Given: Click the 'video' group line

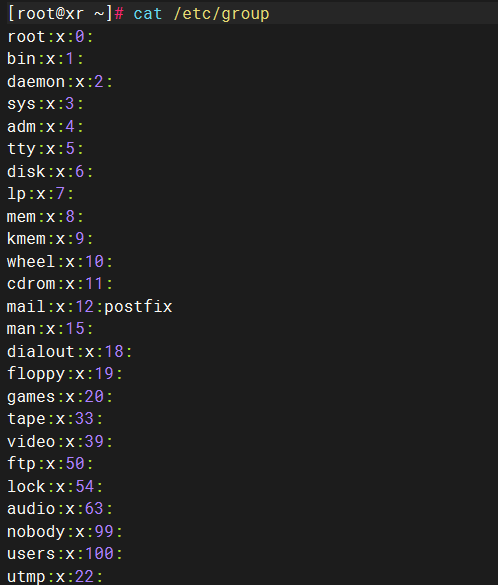Looking at the screenshot, I should point(60,441).
